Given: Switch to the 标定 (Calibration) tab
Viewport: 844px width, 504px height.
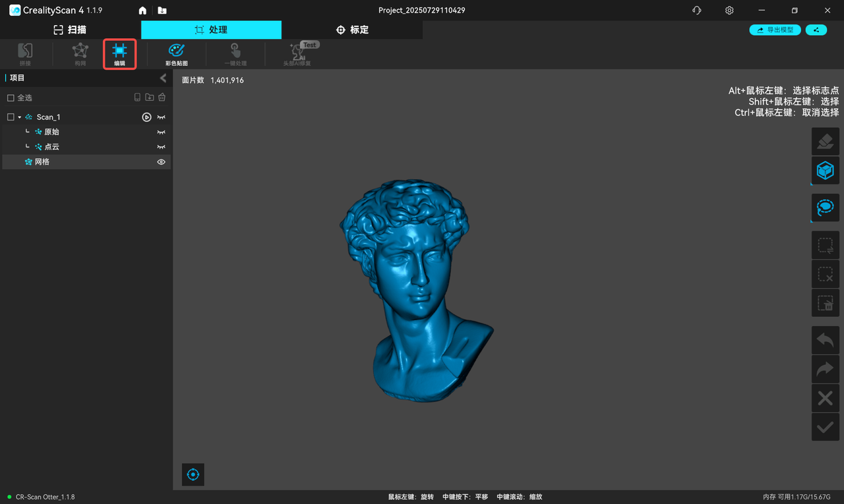Looking at the screenshot, I should (x=352, y=30).
